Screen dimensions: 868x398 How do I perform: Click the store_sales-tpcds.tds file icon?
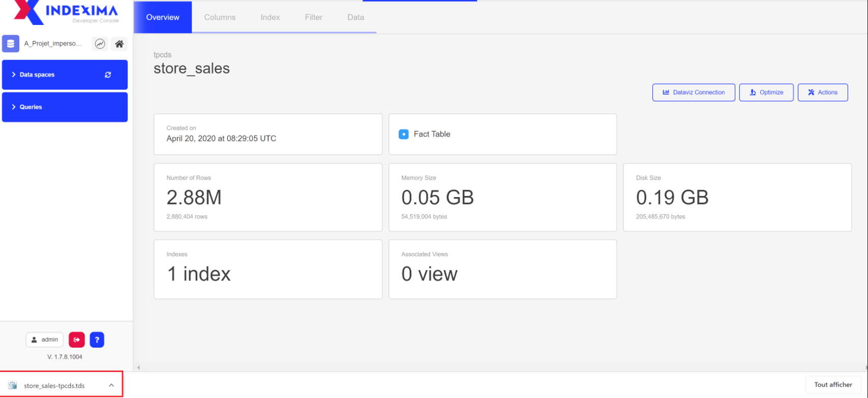click(13, 385)
